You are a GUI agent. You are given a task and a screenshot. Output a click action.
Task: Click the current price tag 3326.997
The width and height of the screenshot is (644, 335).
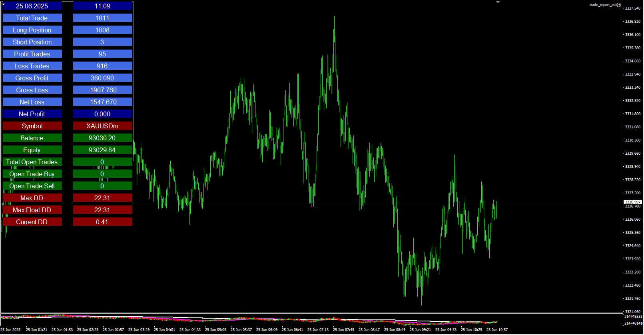[x=633, y=202]
